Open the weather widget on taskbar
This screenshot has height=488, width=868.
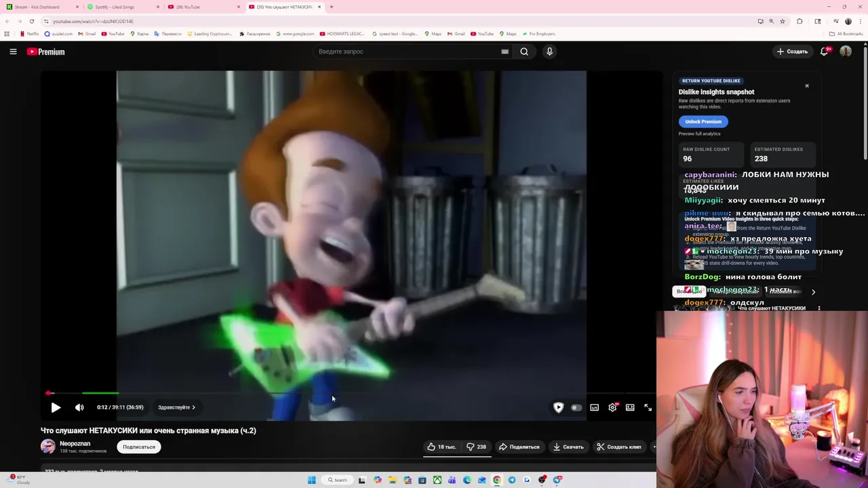(x=19, y=480)
